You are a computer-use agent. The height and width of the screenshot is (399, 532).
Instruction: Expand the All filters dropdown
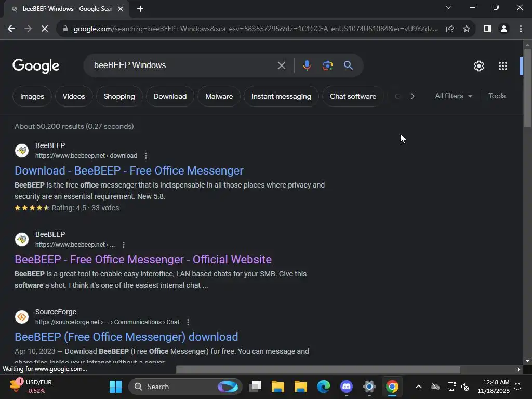(x=453, y=96)
